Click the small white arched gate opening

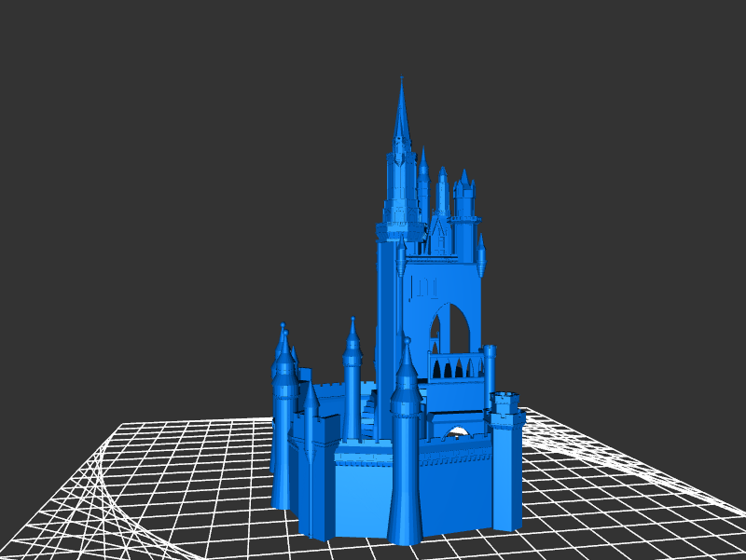[x=457, y=430]
